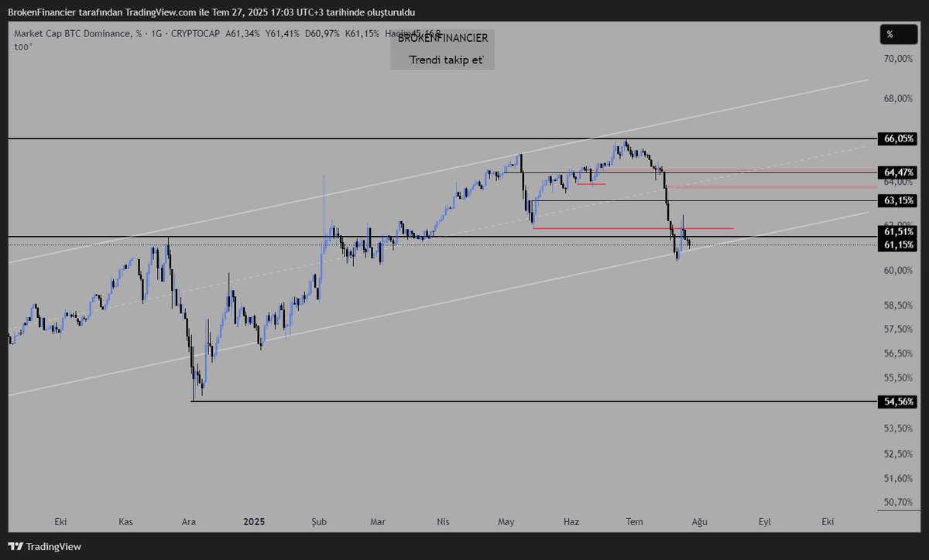Click the TradingView logo at the bottom
This screenshot has height=560, width=929.
(x=45, y=546)
